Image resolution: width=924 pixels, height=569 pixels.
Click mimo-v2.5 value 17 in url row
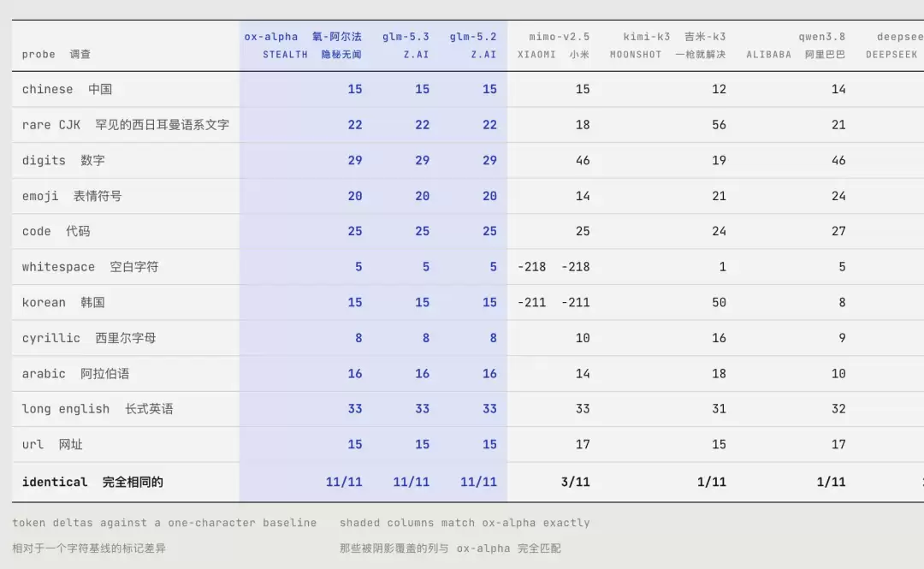(x=583, y=444)
